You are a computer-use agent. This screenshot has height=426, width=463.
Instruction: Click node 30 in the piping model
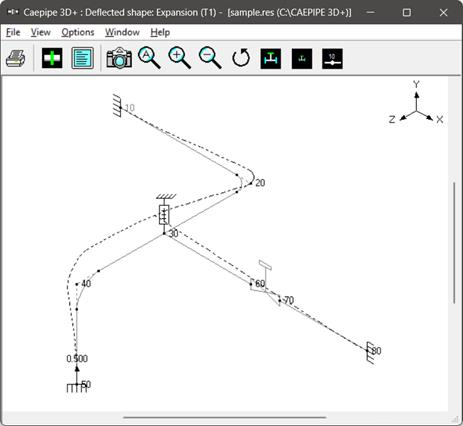164,234
